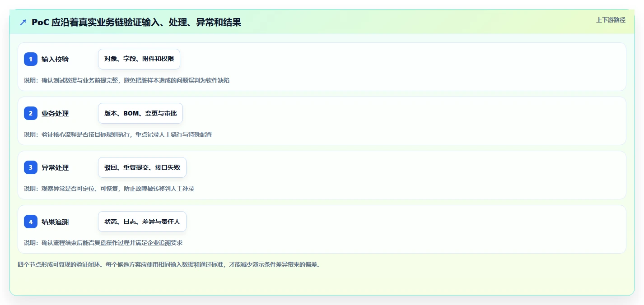Click the 结果追溯 step label
The width and height of the screenshot is (644, 305).
coord(55,222)
